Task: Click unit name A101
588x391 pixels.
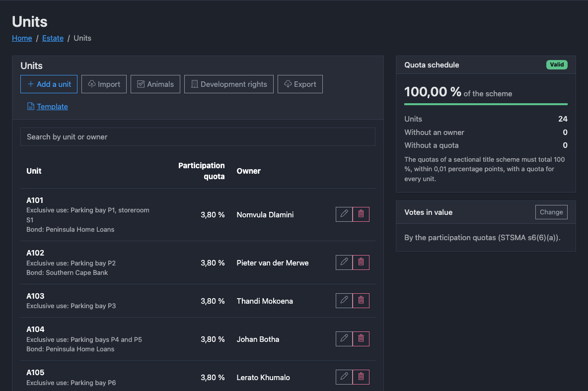Action: click(x=35, y=200)
